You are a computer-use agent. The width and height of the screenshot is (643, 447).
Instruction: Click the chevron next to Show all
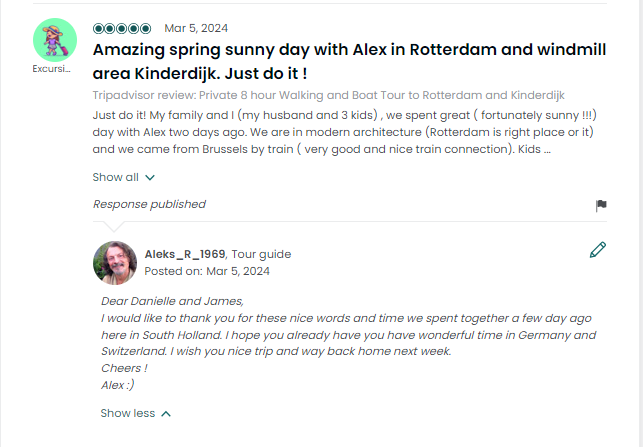click(150, 178)
